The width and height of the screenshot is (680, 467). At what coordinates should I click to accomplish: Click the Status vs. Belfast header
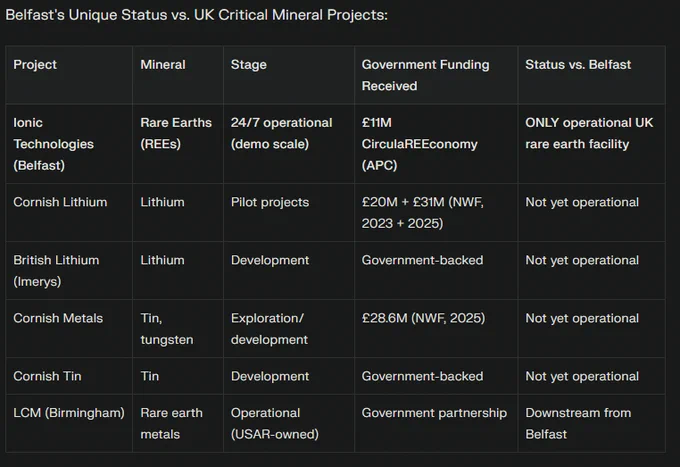tap(592, 75)
